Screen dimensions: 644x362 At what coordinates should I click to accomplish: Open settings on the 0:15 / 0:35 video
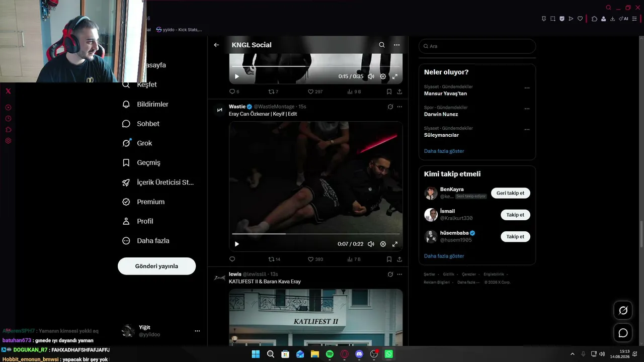click(383, 76)
